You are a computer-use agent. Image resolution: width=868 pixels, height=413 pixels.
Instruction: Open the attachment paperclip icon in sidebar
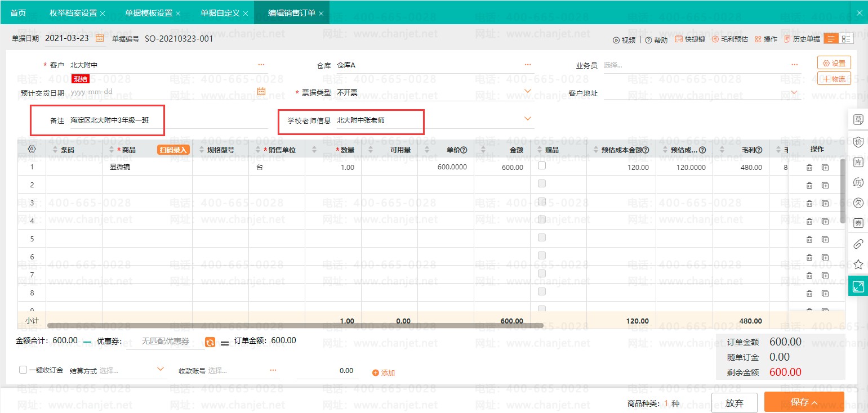point(858,244)
